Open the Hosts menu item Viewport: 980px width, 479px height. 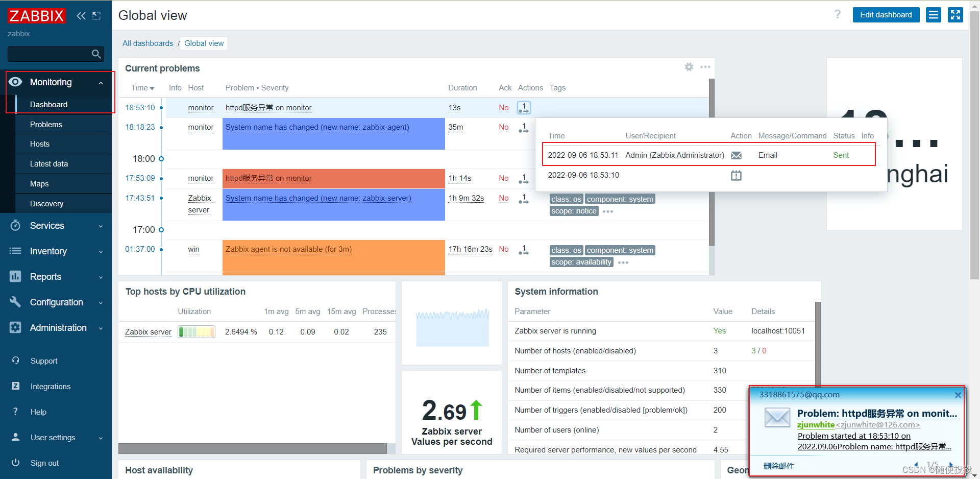(40, 144)
